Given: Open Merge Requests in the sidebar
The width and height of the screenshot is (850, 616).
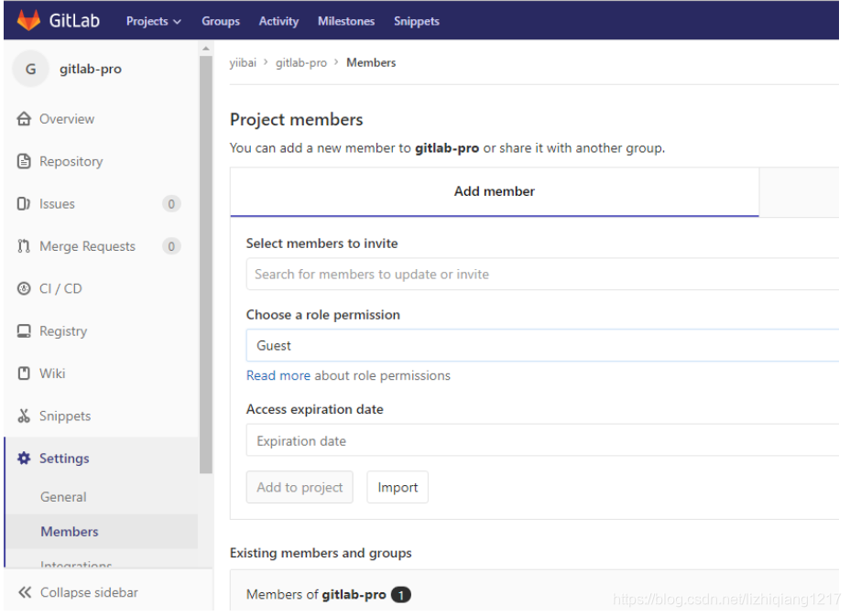Looking at the screenshot, I should (87, 246).
